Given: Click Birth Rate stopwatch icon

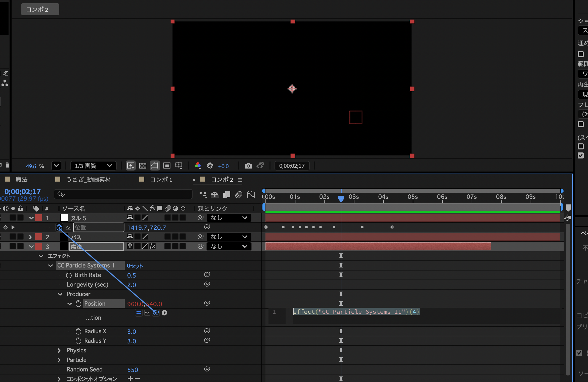Looking at the screenshot, I should tap(69, 275).
